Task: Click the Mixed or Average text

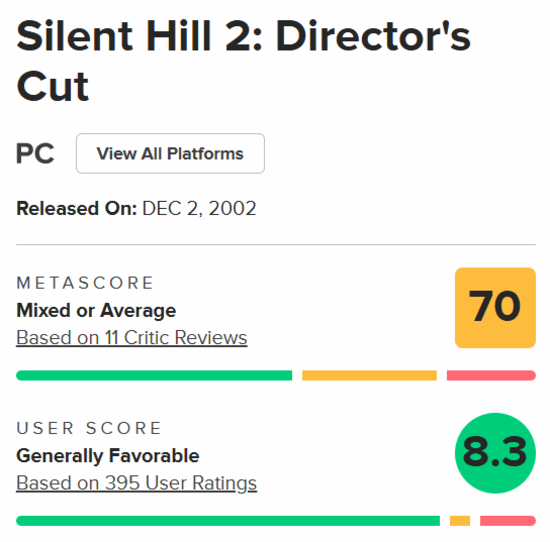Action: coord(96,310)
